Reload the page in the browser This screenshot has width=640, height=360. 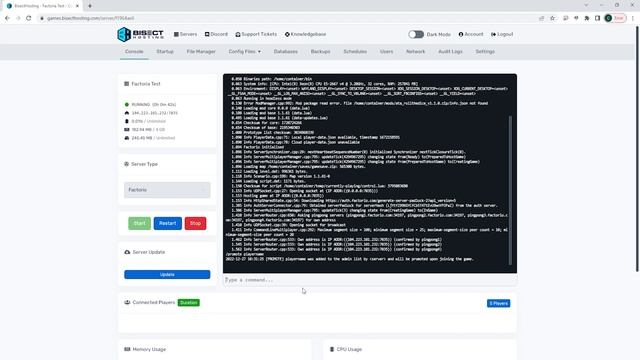(29, 18)
